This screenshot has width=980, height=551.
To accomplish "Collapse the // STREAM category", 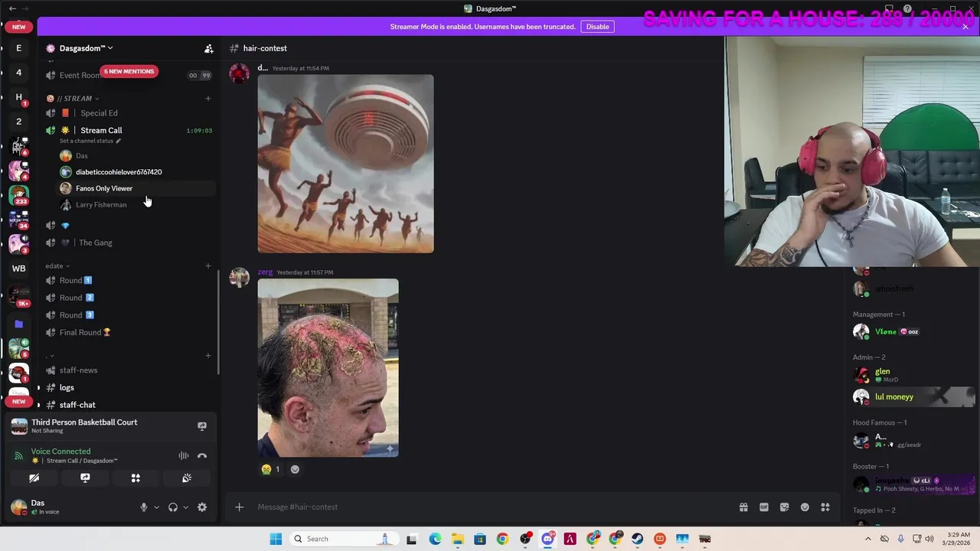I will point(73,99).
